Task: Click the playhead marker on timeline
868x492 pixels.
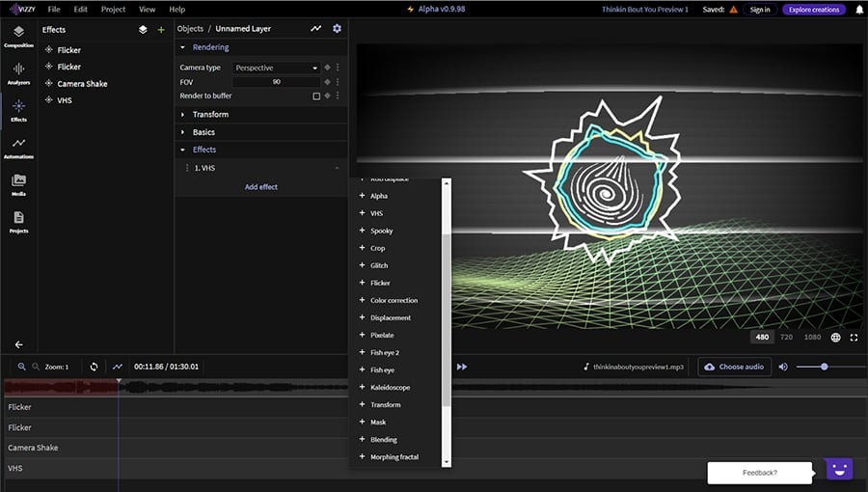Action: tap(119, 381)
